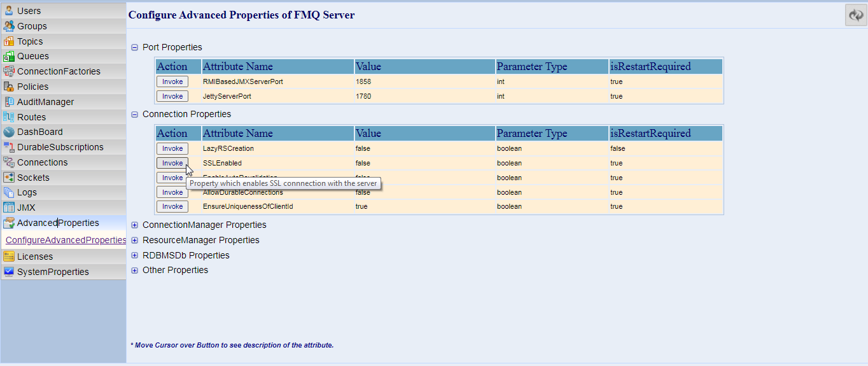Click the Connections icon
Image resolution: width=868 pixels, height=366 pixels.
[x=8, y=162]
